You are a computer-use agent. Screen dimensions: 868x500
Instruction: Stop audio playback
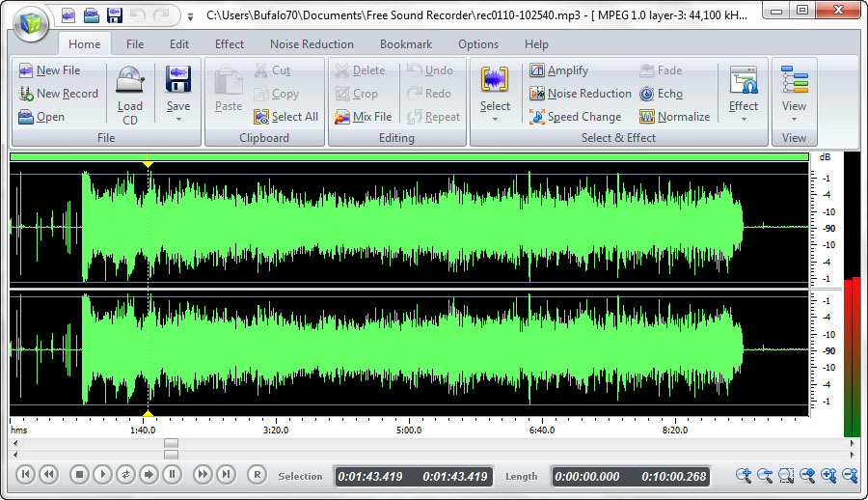(x=80, y=474)
